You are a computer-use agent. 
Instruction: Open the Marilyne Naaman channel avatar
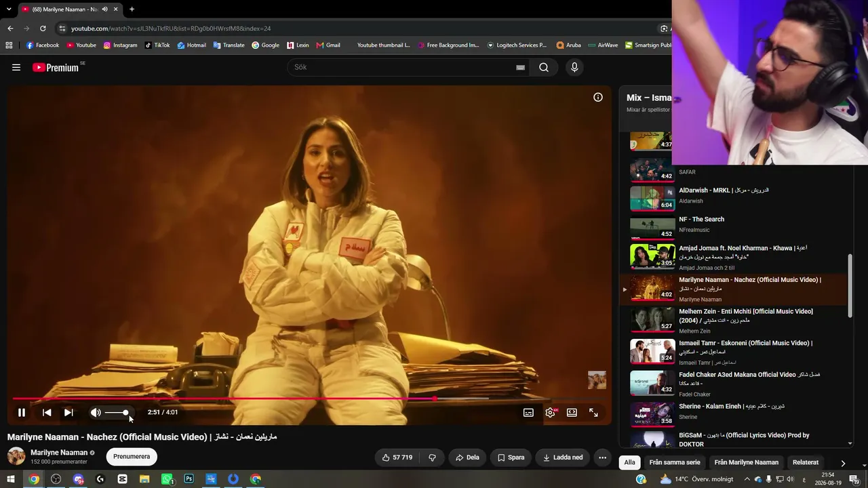point(16,456)
